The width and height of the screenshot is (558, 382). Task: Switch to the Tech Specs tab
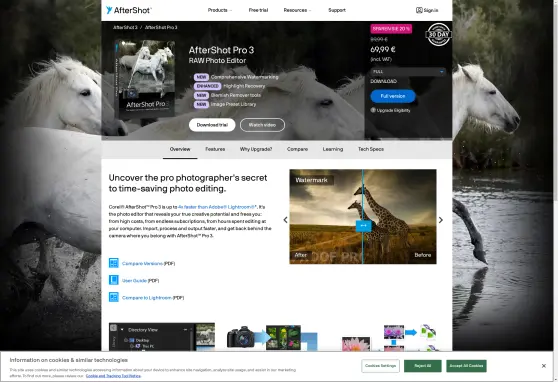(x=370, y=149)
